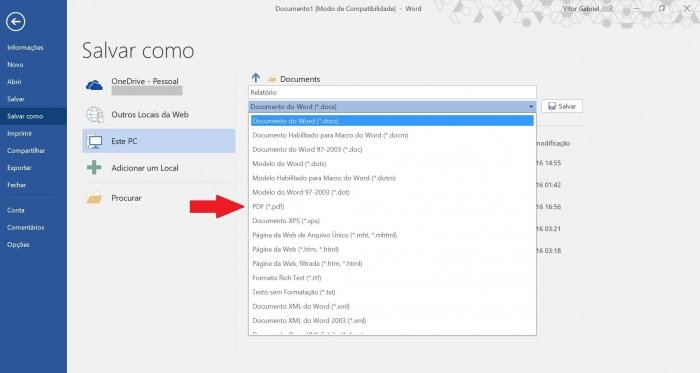
Task: Select Documento do Word 97-2003 (*.doc)
Action: coord(392,149)
